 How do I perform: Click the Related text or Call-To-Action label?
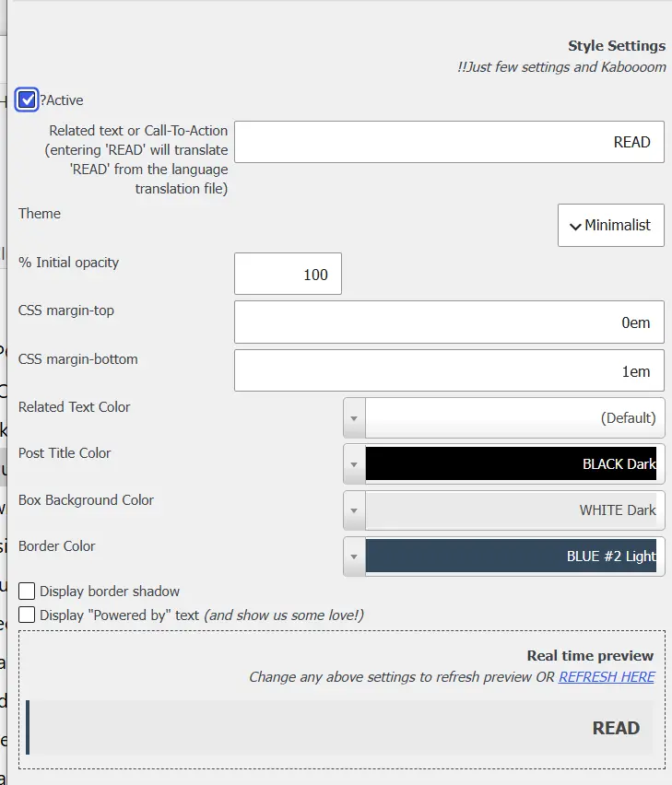coord(136,159)
